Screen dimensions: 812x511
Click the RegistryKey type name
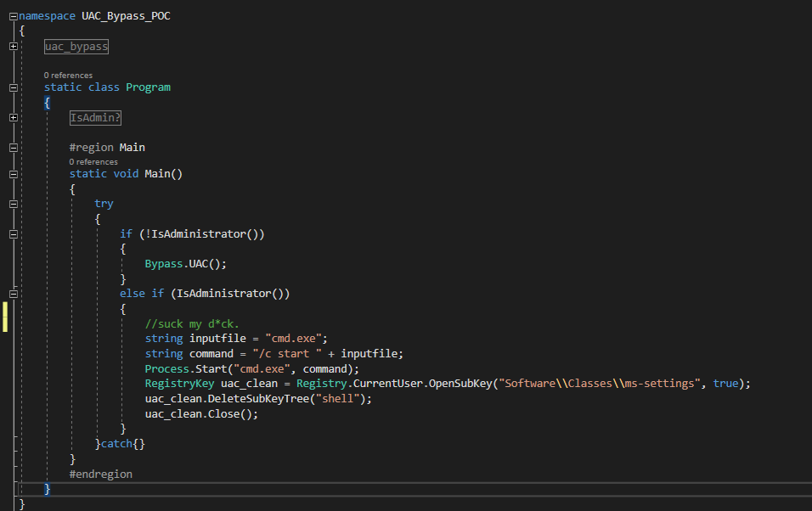tap(179, 384)
